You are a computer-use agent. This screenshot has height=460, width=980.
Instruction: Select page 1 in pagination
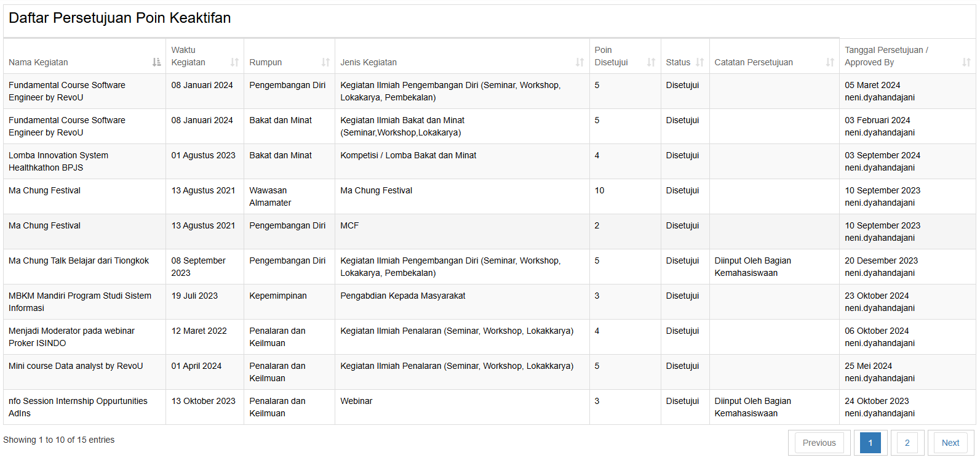[870, 443]
